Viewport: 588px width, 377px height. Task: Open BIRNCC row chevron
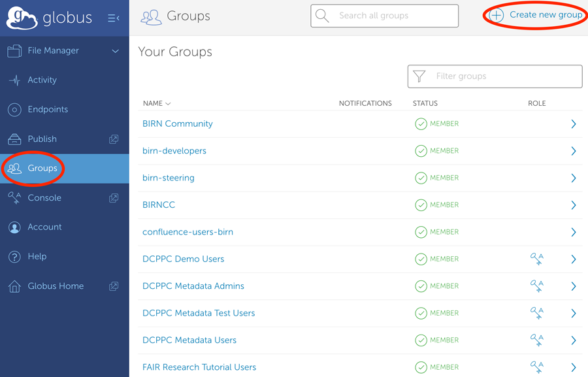click(574, 205)
